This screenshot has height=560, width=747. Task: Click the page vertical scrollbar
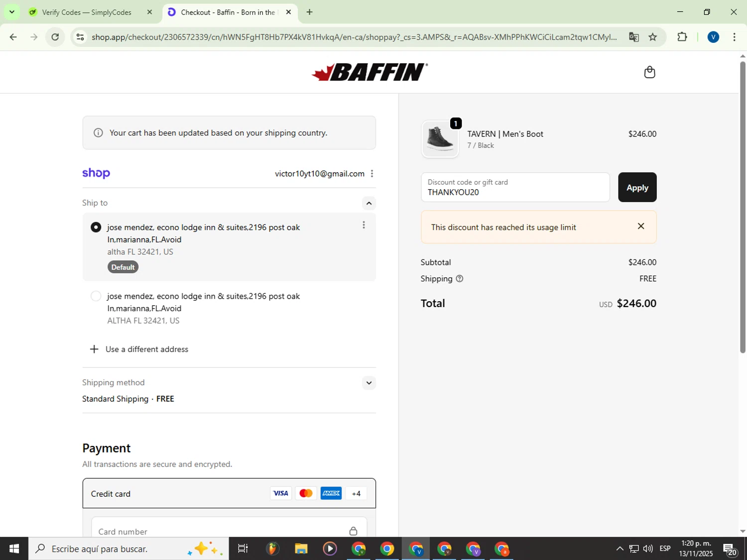(x=743, y=206)
